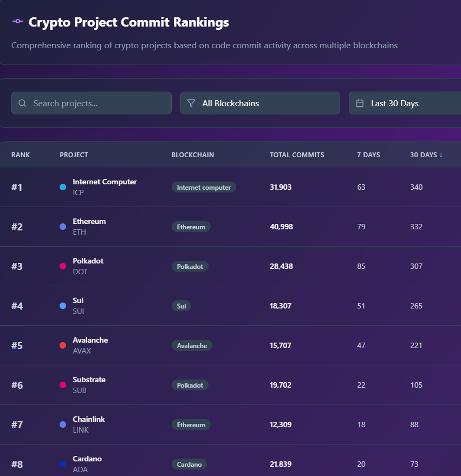This screenshot has width=461, height=476.
Task: Click total commits value 21,839
Action: tap(281, 464)
